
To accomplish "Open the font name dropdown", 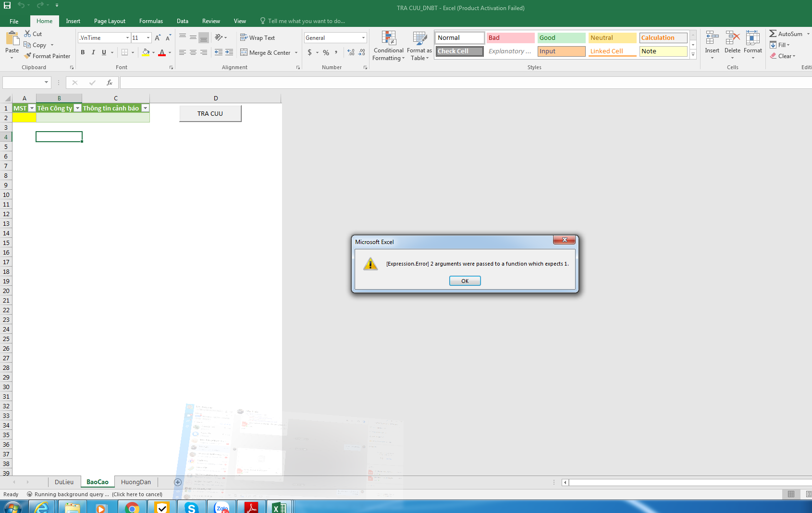I will (127, 38).
